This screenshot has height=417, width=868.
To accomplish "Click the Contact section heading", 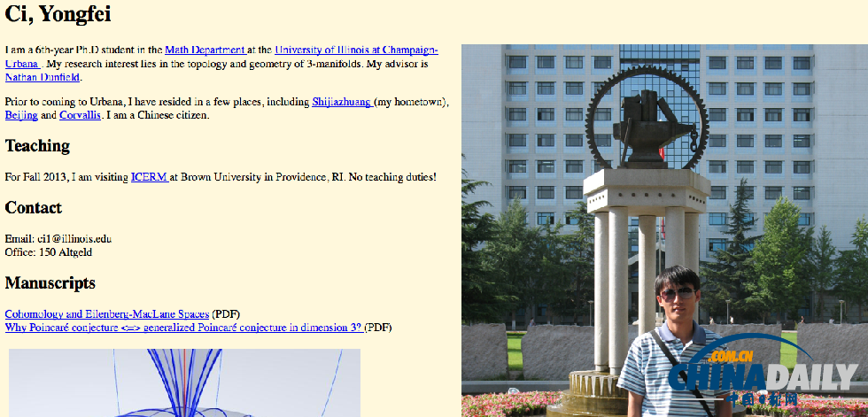I will 34,208.
